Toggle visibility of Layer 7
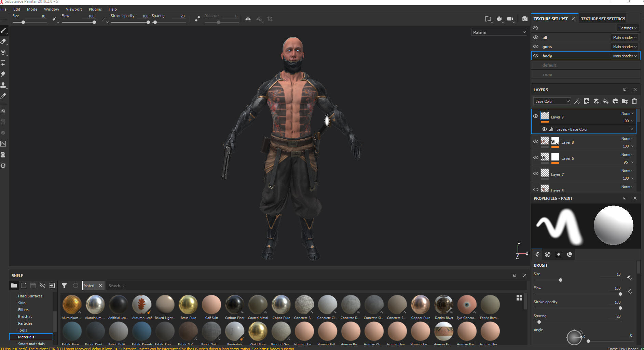Viewport: 644px width, 350px height. [536, 174]
